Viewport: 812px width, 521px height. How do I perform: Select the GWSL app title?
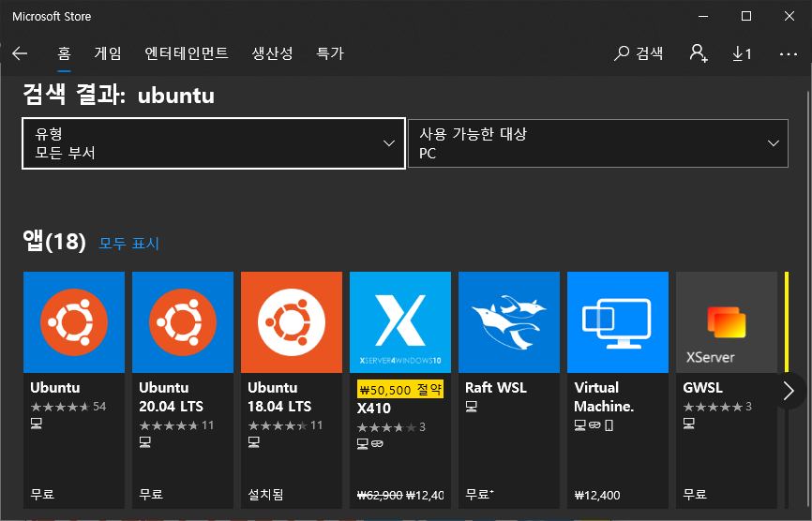(x=702, y=388)
